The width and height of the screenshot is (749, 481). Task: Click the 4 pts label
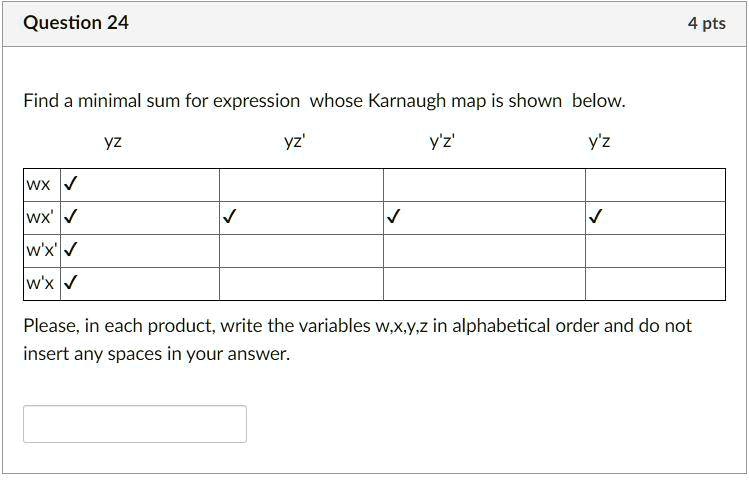706,23
